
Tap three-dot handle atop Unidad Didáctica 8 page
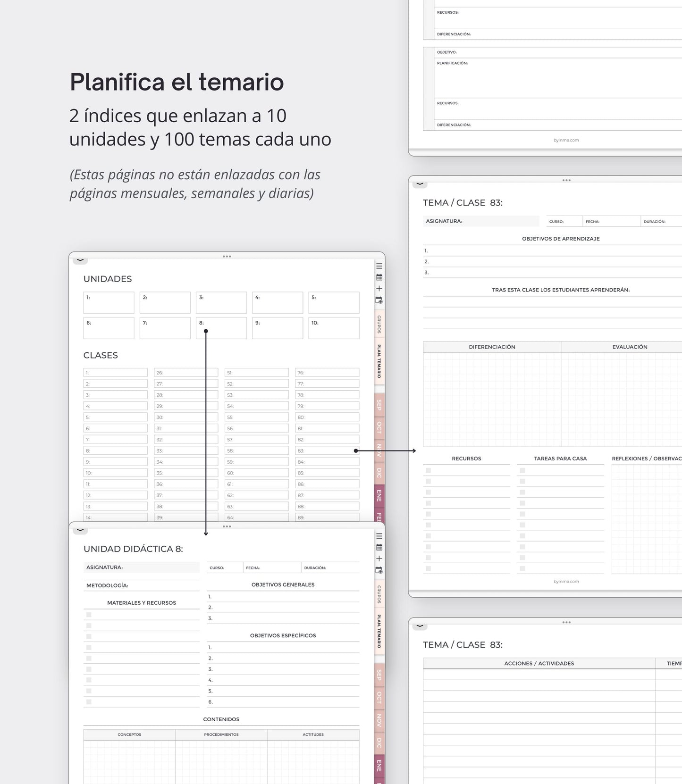pyautogui.click(x=227, y=526)
